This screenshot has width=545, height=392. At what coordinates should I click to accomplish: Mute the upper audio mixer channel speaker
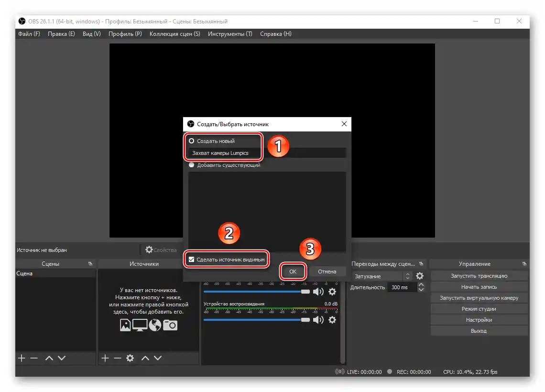pyautogui.click(x=318, y=292)
